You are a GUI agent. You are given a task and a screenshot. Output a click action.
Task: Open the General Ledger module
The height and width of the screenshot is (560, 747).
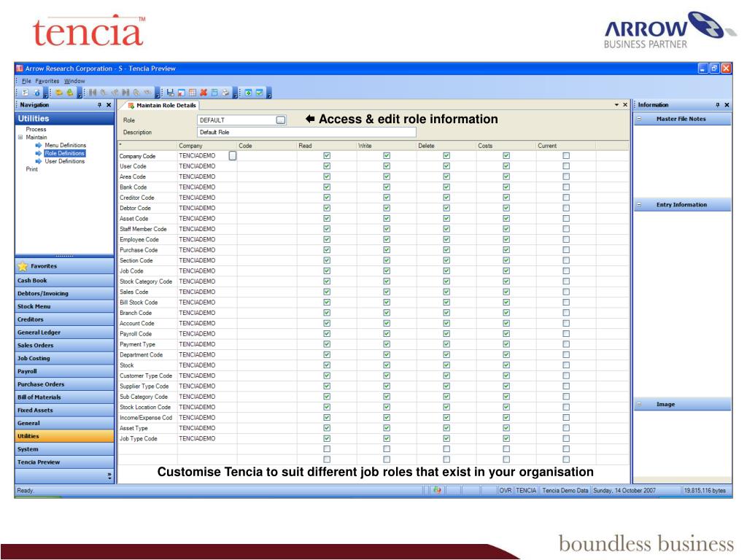coord(64,332)
